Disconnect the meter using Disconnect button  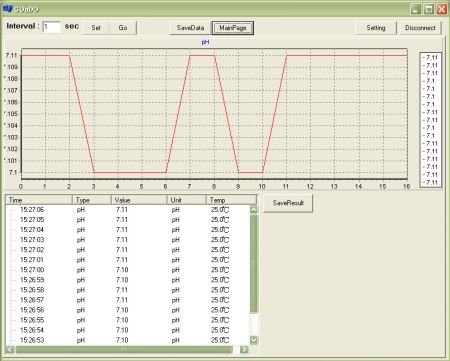(x=420, y=28)
